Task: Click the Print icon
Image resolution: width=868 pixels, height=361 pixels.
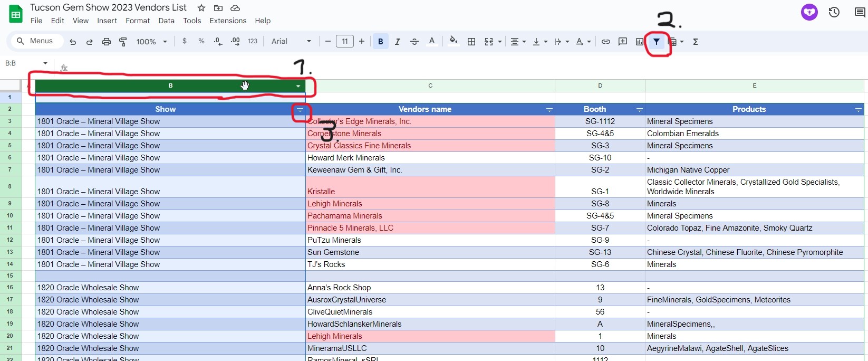Action: pos(107,42)
